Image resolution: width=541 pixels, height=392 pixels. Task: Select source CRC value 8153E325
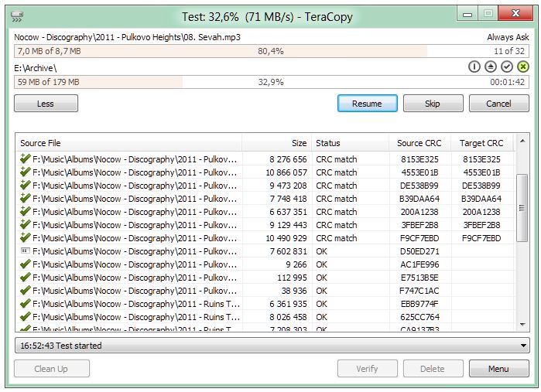click(x=419, y=159)
